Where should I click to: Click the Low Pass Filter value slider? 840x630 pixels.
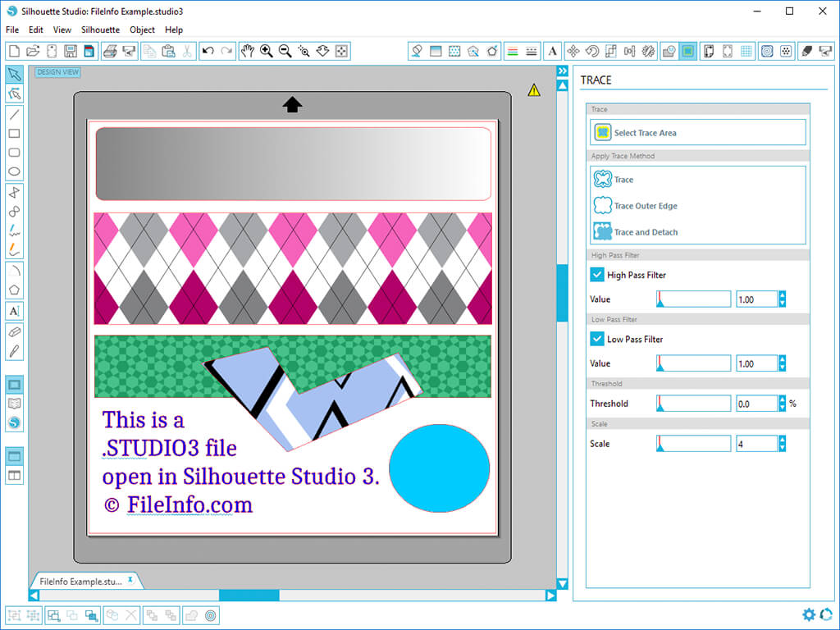coord(693,363)
